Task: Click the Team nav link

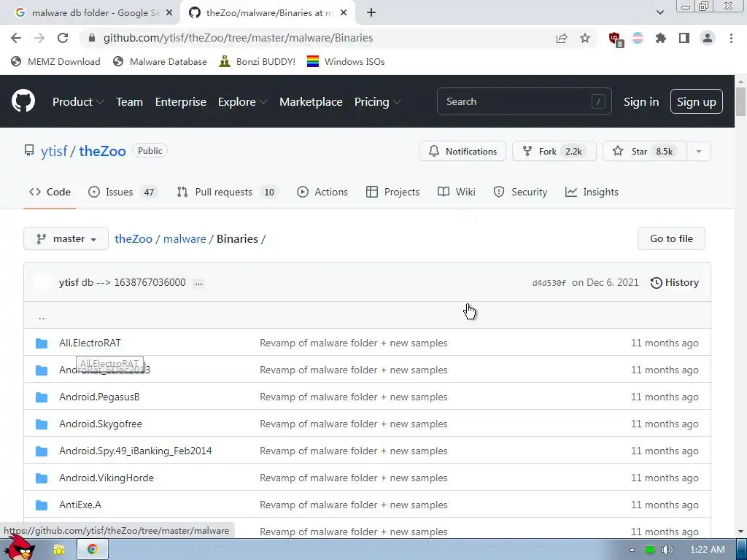Action: tap(130, 101)
